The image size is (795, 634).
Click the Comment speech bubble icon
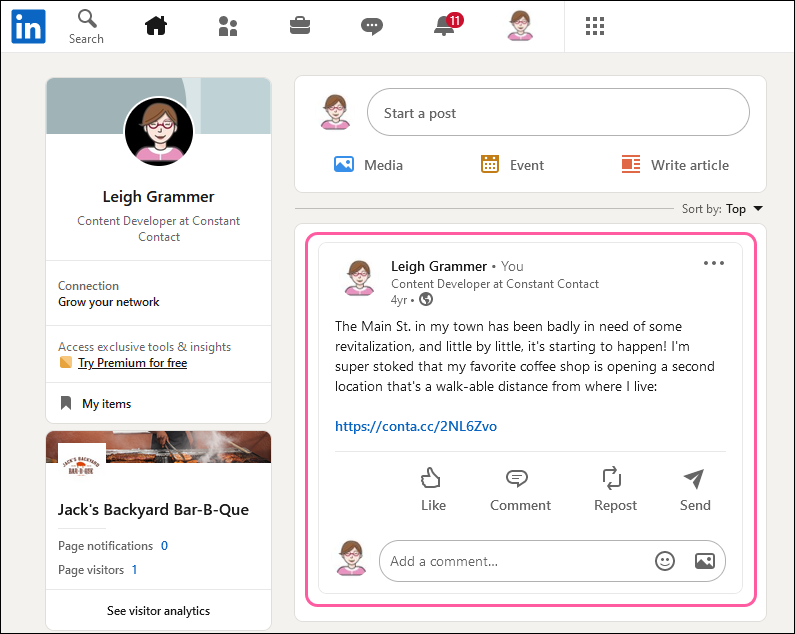517,478
